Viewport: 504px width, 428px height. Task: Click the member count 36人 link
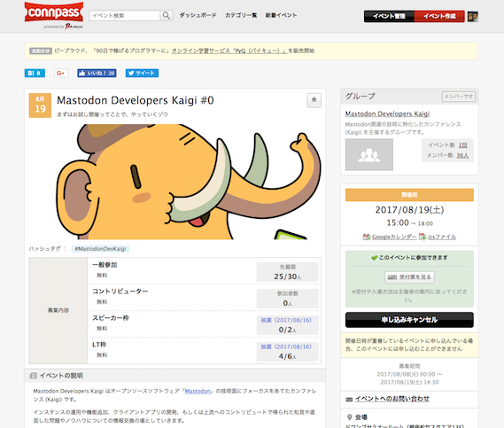[x=462, y=155]
